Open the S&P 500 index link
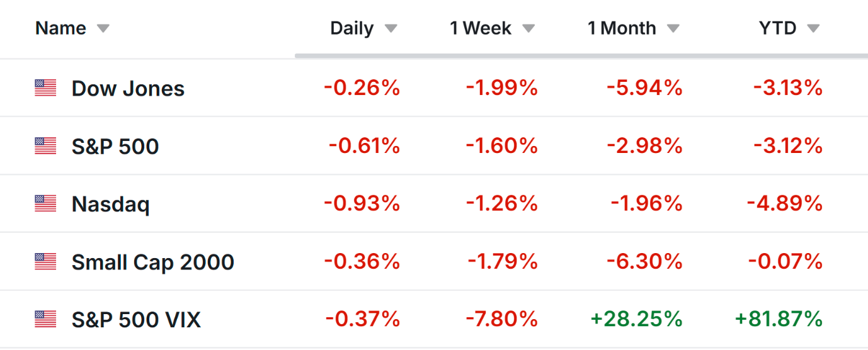Image resolution: width=868 pixels, height=350 pixels. 115,146
